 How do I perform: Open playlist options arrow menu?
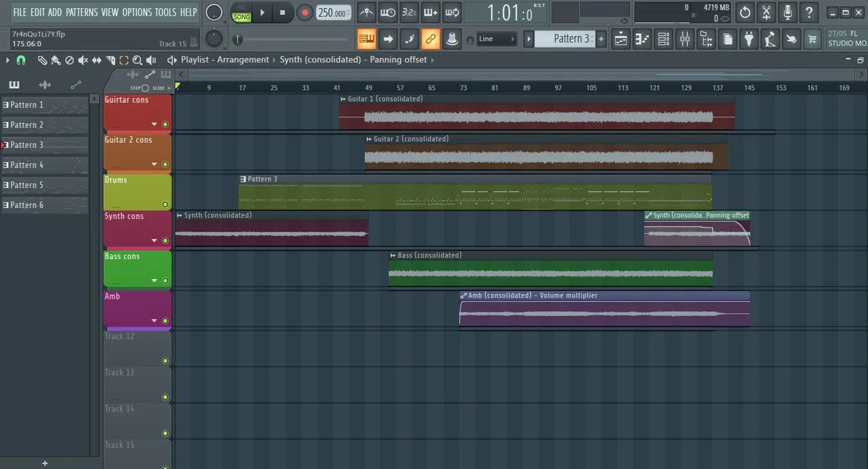(7, 60)
